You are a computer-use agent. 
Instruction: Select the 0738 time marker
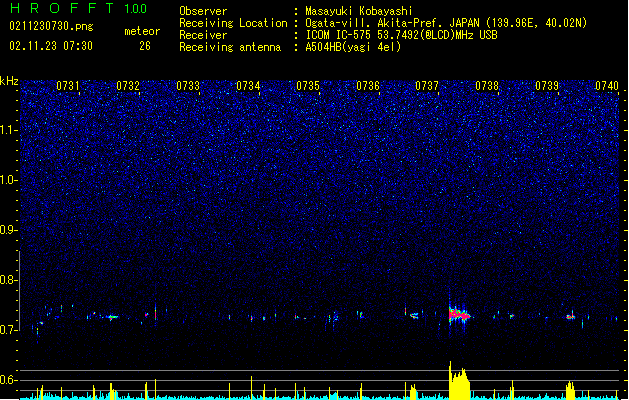pyautogui.click(x=487, y=86)
